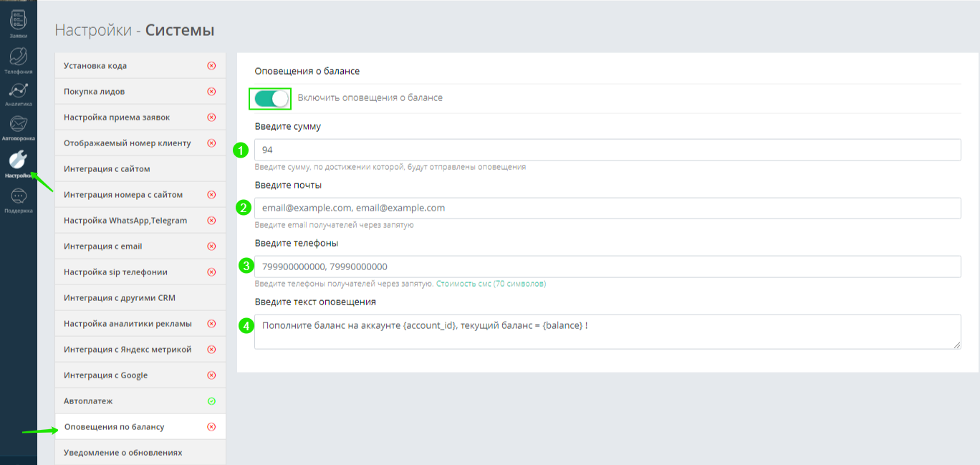Screen dimensions: 980x465
Task: Open Настройка аналитики рекламы section
Action: pos(140,324)
